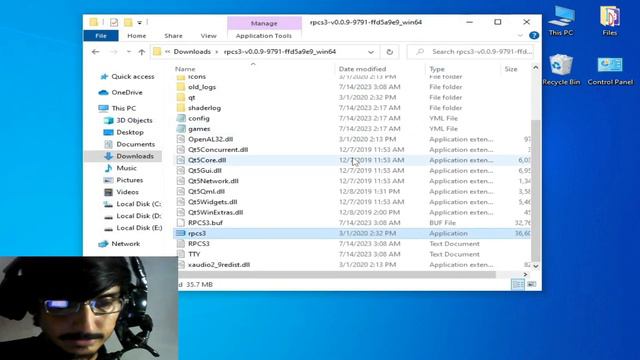Sort files by Type column header
This screenshot has width=640, height=360.
437,69
